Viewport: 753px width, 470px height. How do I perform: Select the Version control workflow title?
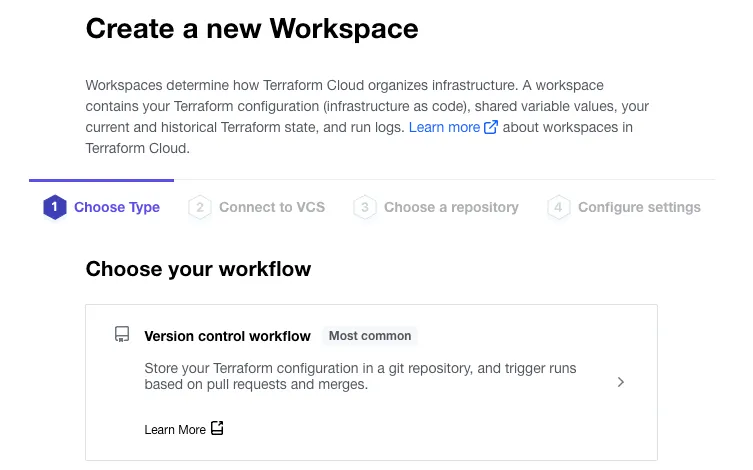[227, 336]
